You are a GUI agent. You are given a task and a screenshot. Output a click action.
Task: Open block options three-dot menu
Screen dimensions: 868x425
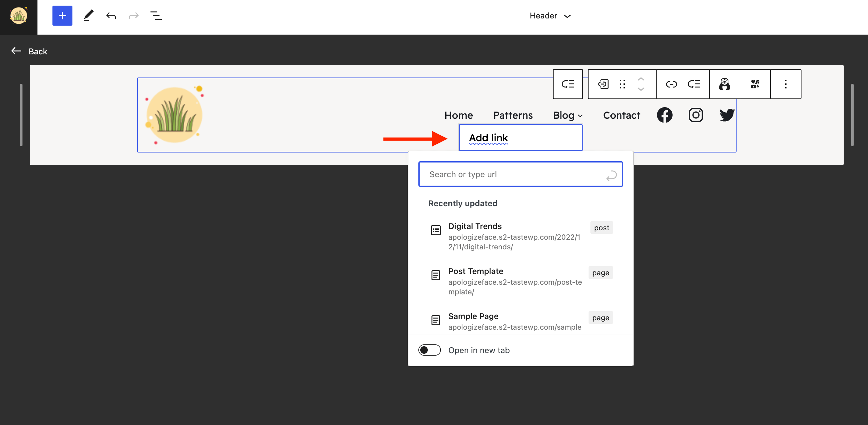786,84
